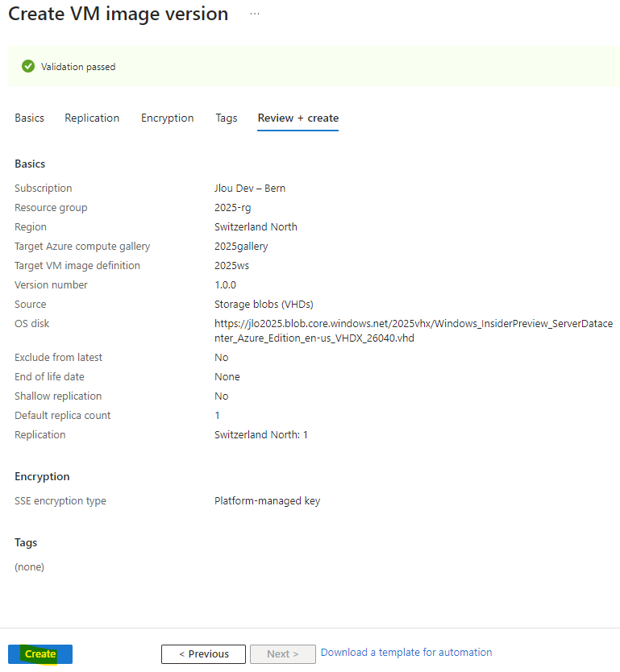The image size is (620, 672).
Task: Open the ellipsis menu beside the page title
Action: point(255,14)
